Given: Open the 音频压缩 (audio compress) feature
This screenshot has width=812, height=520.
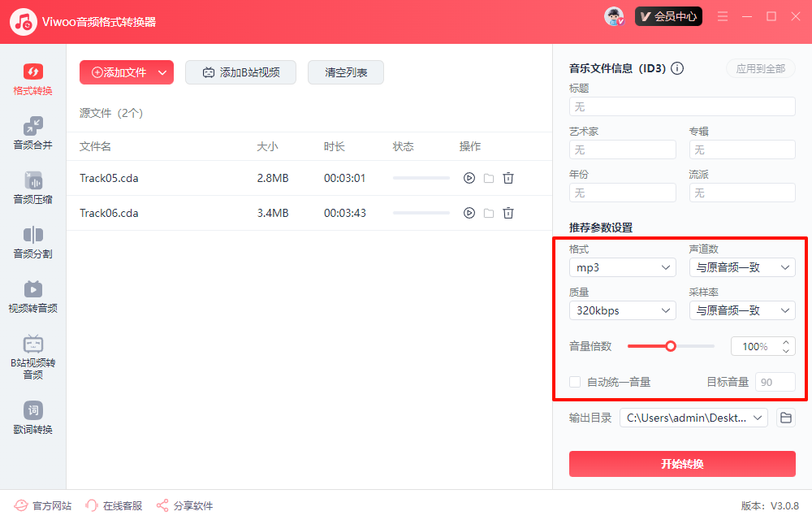Looking at the screenshot, I should click(x=32, y=188).
